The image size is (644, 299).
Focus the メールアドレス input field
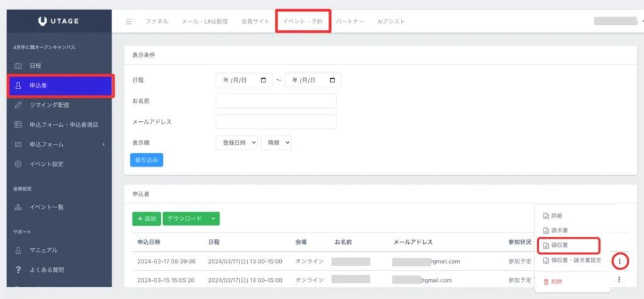pyautogui.click(x=276, y=122)
